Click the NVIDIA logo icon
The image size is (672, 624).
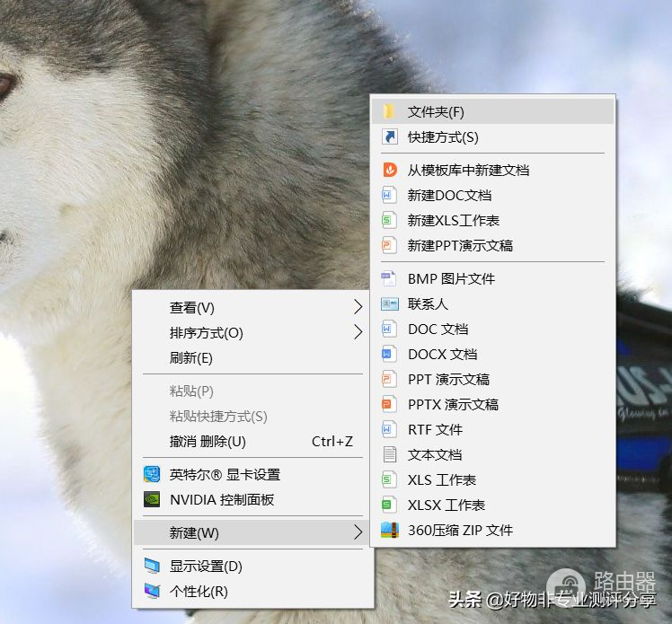151,500
